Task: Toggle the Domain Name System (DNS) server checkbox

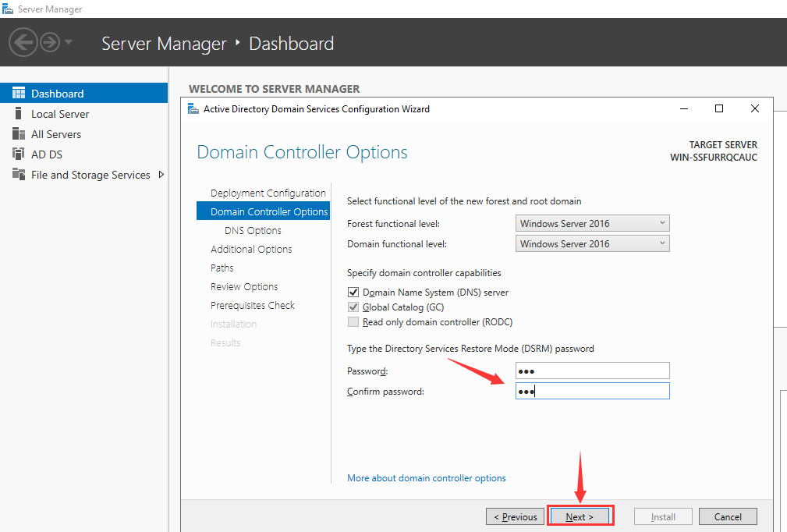Action: point(354,293)
